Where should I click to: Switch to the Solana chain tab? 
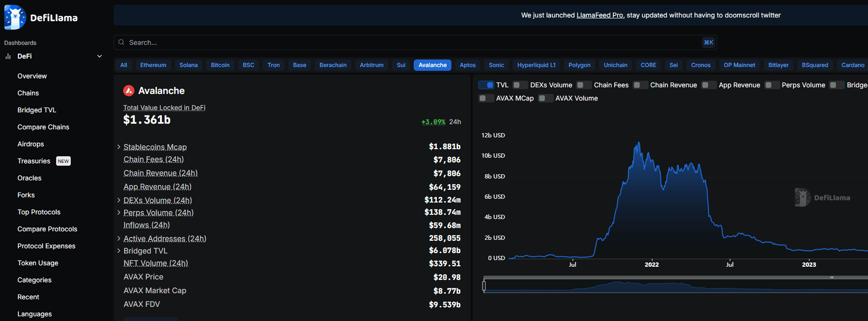click(x=189, y=65)
